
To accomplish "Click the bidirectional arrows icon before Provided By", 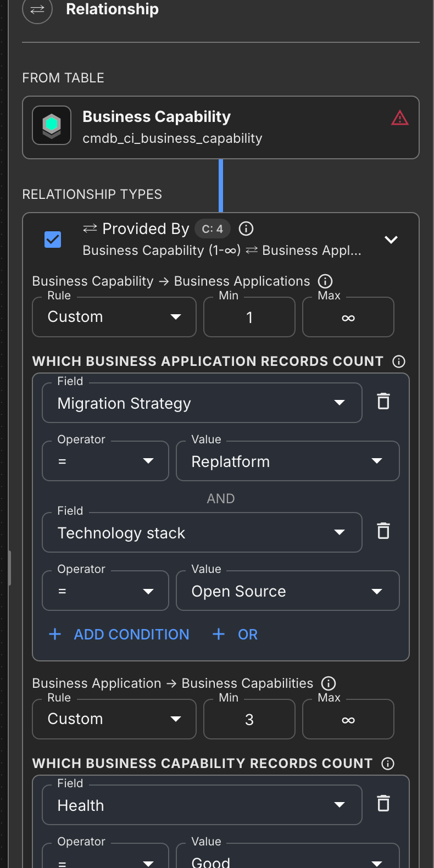I will coord(90,228).
